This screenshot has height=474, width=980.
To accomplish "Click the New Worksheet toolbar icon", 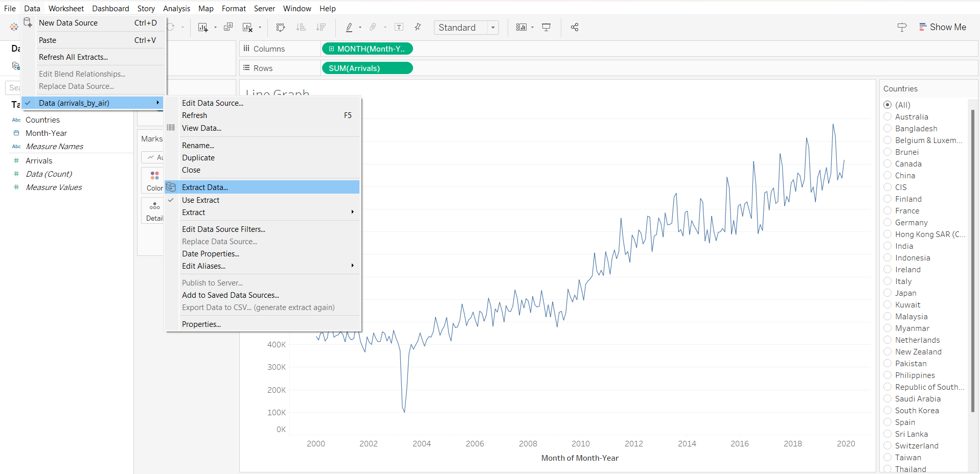I will pyautogui.click(x=203, y=28).
